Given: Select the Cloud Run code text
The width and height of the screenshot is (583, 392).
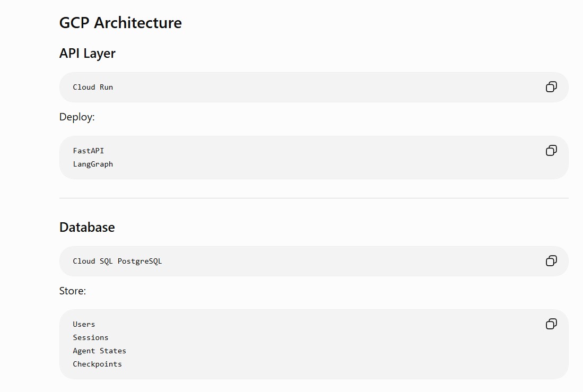Looking at the screenshot, I should 93,87.
